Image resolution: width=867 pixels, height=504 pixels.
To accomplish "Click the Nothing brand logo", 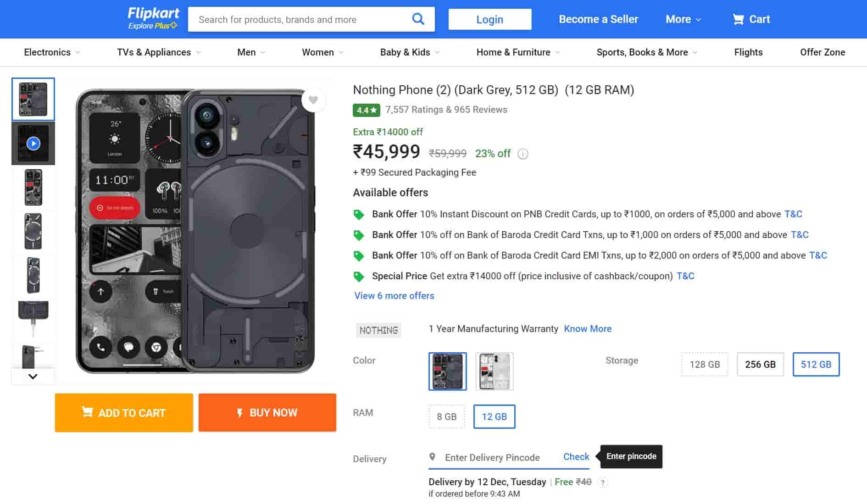I will click(x=378, y=330).
